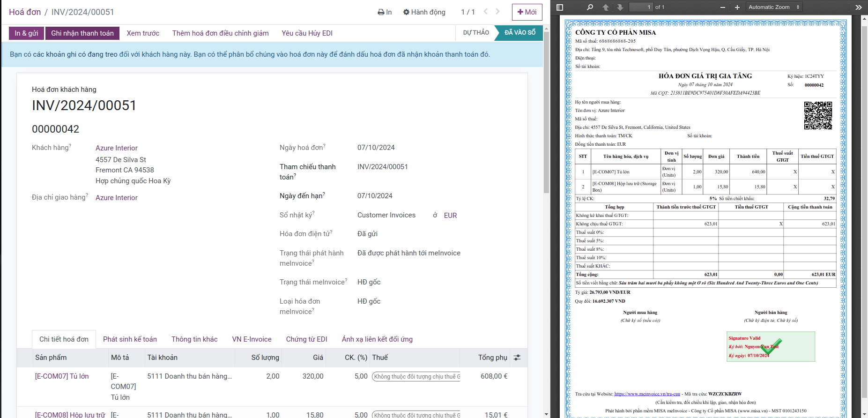Go to next PDF page arrow
The width and height of the screenshot is (868, 418).
pyautogui.click(x=620, y=7)
